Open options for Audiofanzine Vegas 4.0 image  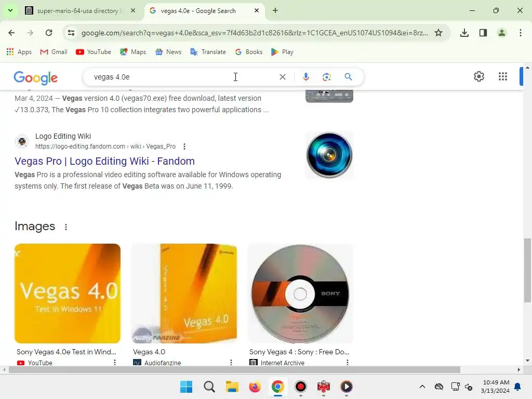click(231, 362)
